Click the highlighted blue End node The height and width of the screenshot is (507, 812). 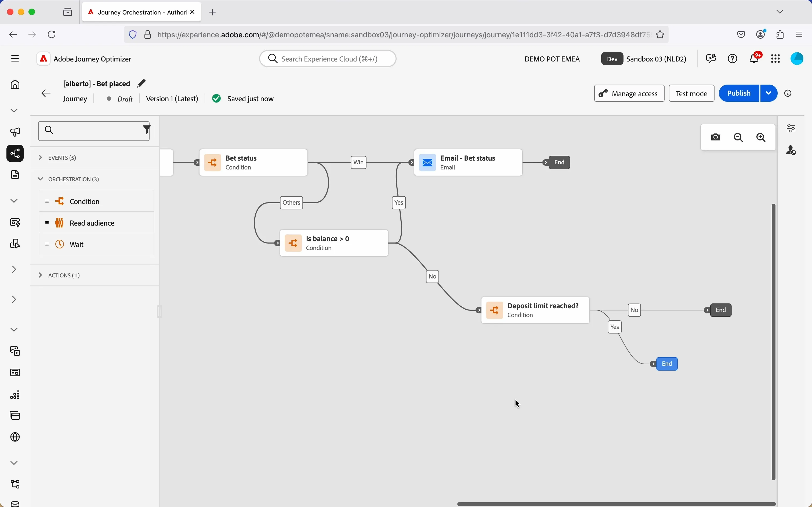667,364
